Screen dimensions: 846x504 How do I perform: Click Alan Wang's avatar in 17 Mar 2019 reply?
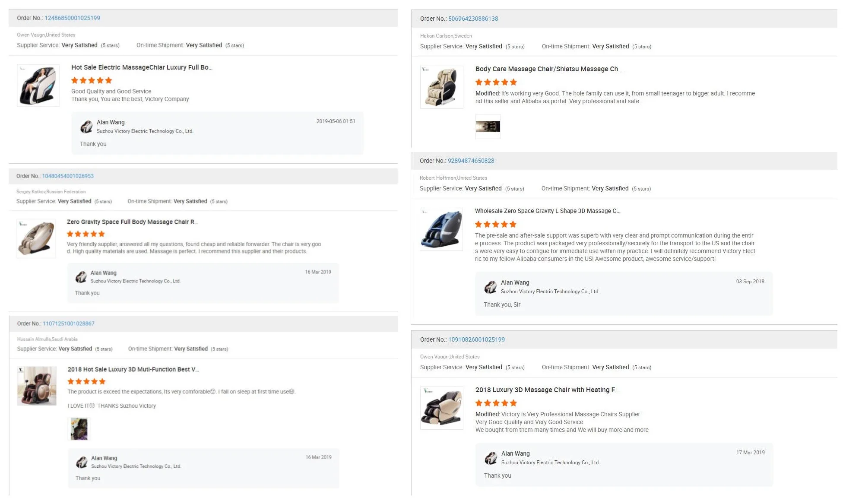click(491, 458)
